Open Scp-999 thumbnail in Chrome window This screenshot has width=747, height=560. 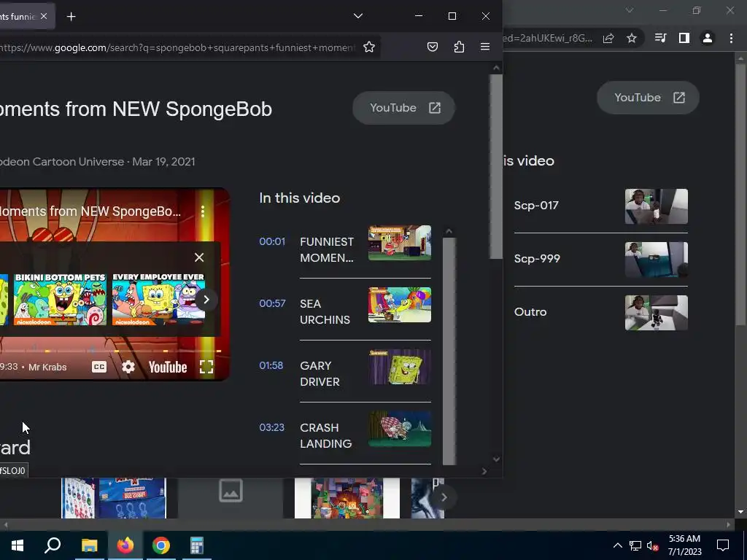click(x=657, y=260)
